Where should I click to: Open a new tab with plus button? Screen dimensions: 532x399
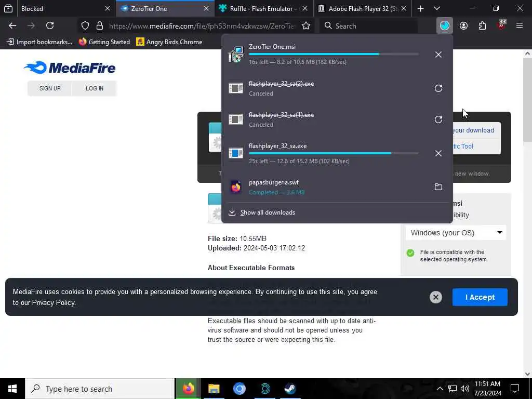pyautogui.click(x=420, y=9)
